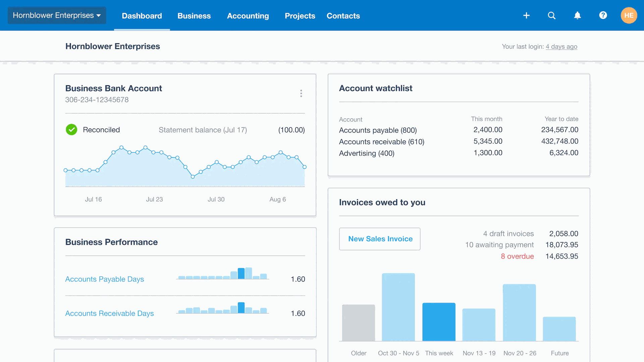Select the Business navigation item
644x362 pixels.
(x=194, y=16)
